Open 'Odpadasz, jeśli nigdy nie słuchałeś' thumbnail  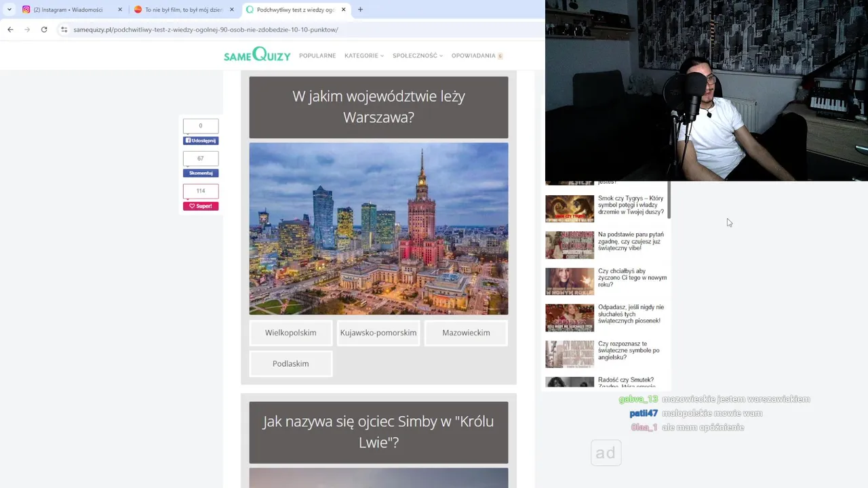pyautogui.click(x=570, y=318)
